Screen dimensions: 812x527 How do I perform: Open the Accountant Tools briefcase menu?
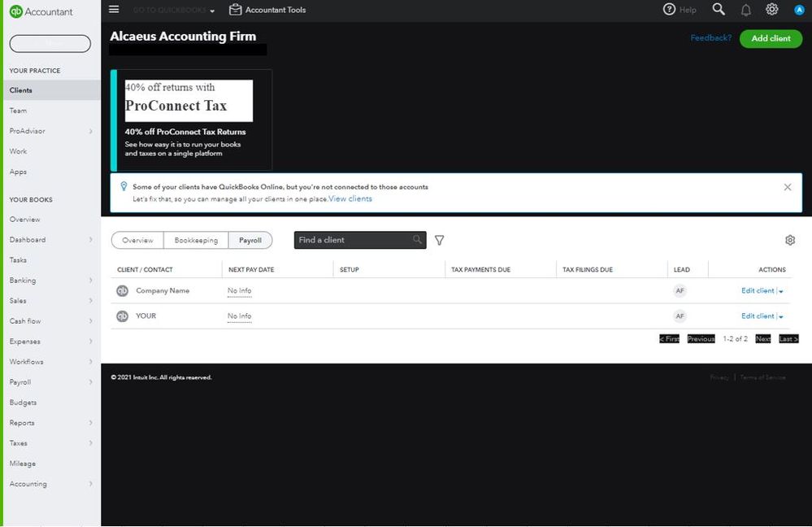click(x=267, y=10)
